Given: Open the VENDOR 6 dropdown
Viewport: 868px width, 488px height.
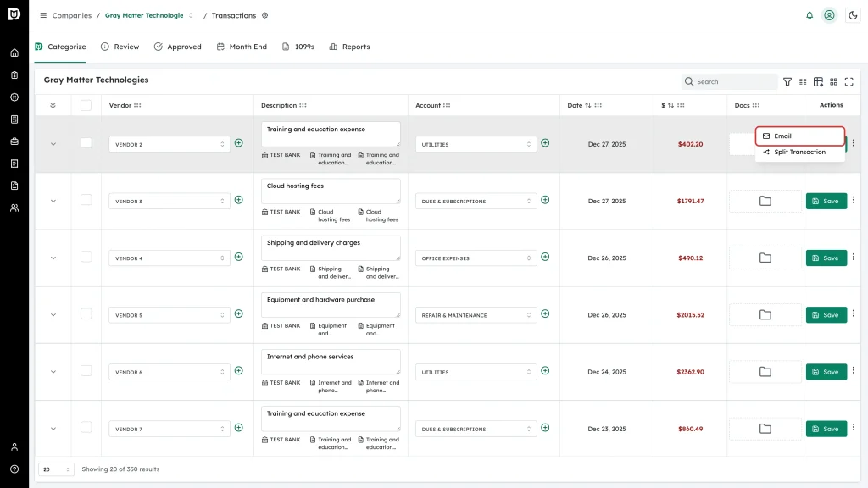Looking at the screenshot, I should (170, 373).
